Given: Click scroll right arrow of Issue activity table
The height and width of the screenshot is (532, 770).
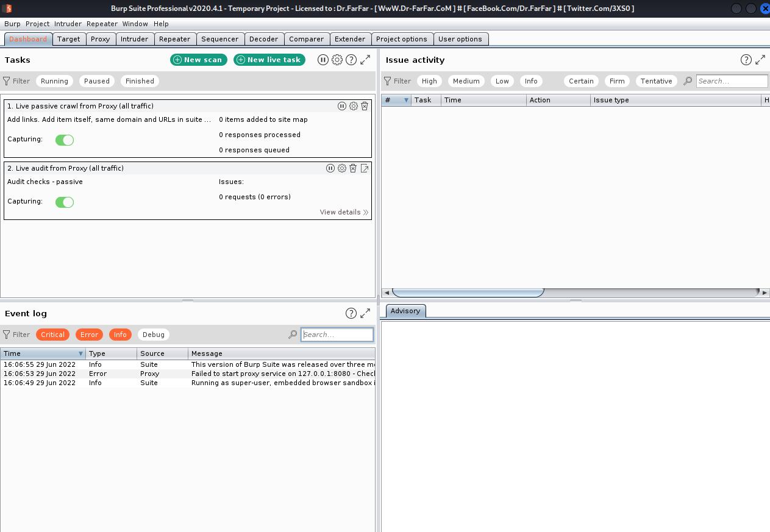Looking at the screenshot, I should 765,293.
